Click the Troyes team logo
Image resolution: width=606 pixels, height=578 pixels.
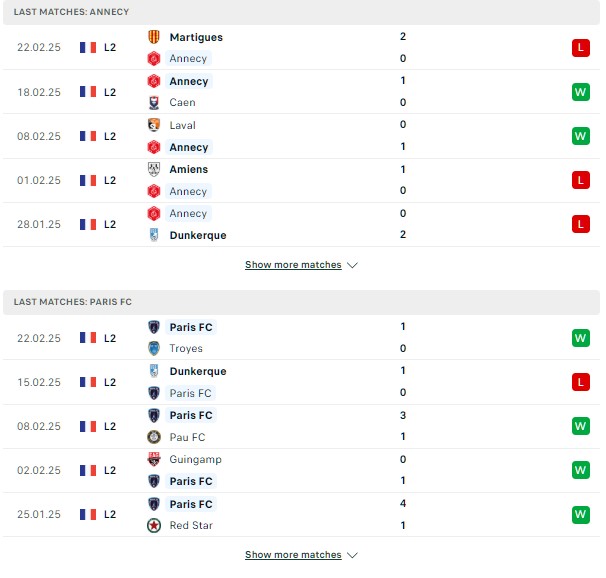tap(154, 348)
